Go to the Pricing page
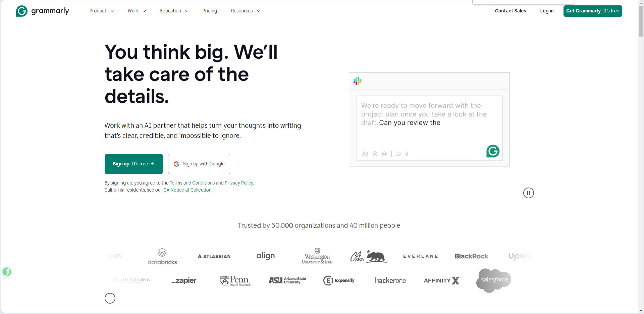This screenshot has width=644, height=314. click(x=210, y=11)
